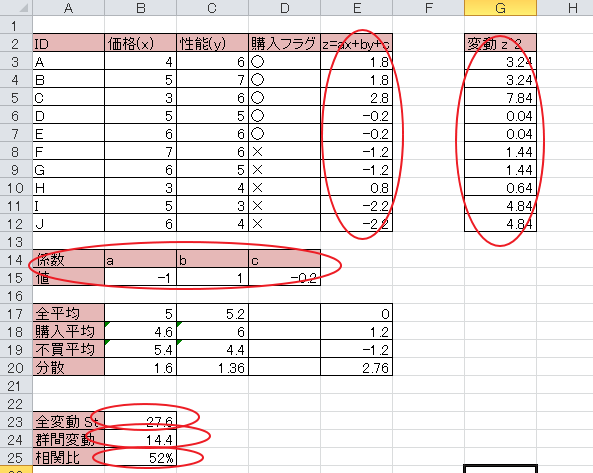The image size is (593, 473).
Task: Click the 群間変動 label cell
Action: pos(68,439)
